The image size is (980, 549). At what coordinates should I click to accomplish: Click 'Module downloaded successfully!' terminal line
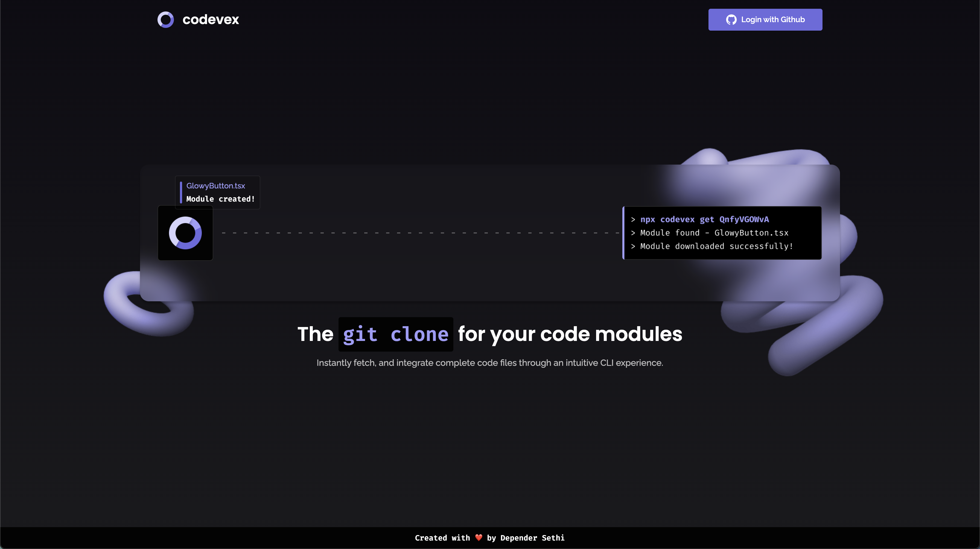tap(716, 246)
